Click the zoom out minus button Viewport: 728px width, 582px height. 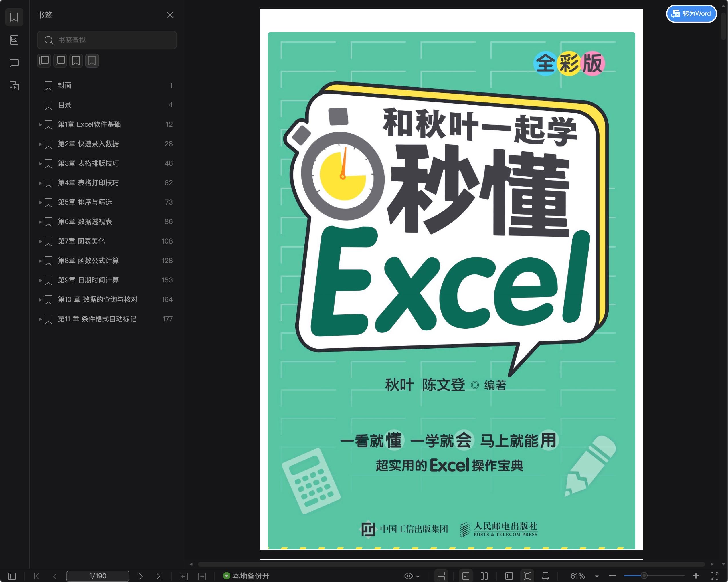(x=612, y=576)
